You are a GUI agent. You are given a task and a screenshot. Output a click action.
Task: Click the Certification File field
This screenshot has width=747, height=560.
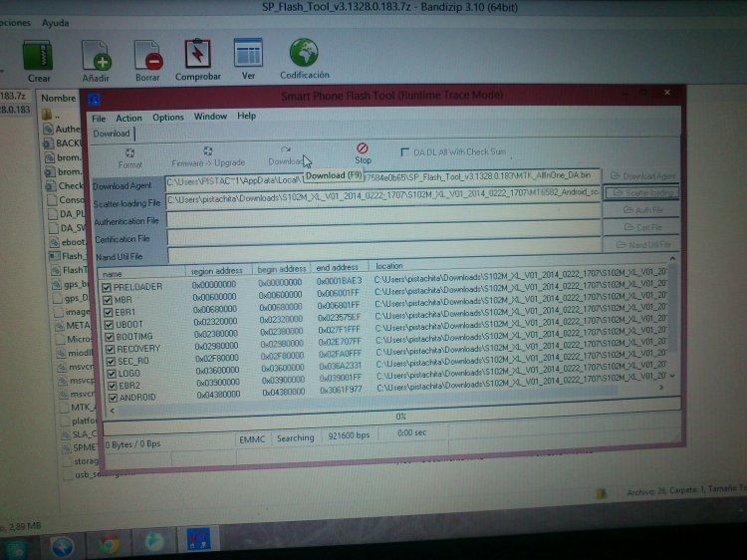click(x=384, y=234)
